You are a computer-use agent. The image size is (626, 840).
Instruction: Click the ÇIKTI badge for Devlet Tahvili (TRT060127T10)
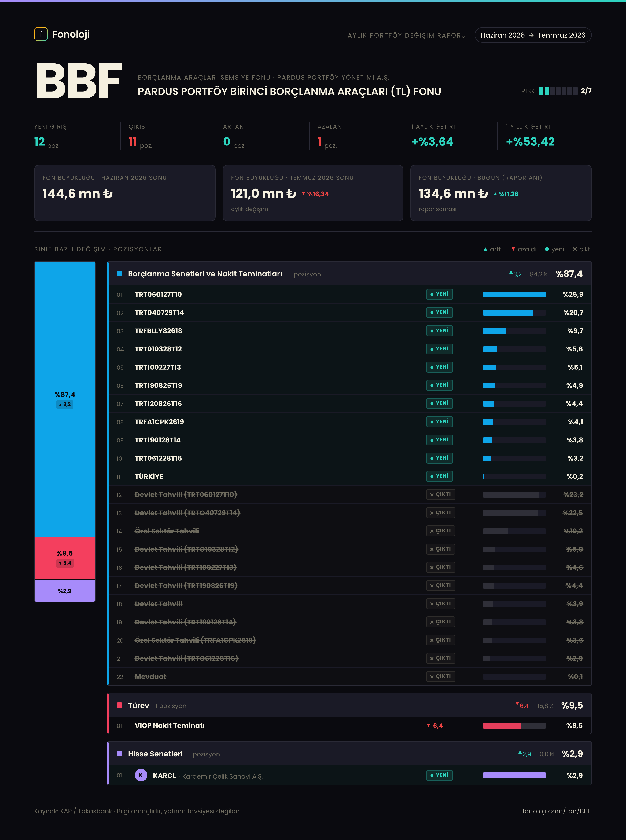[x=440, y=494]
